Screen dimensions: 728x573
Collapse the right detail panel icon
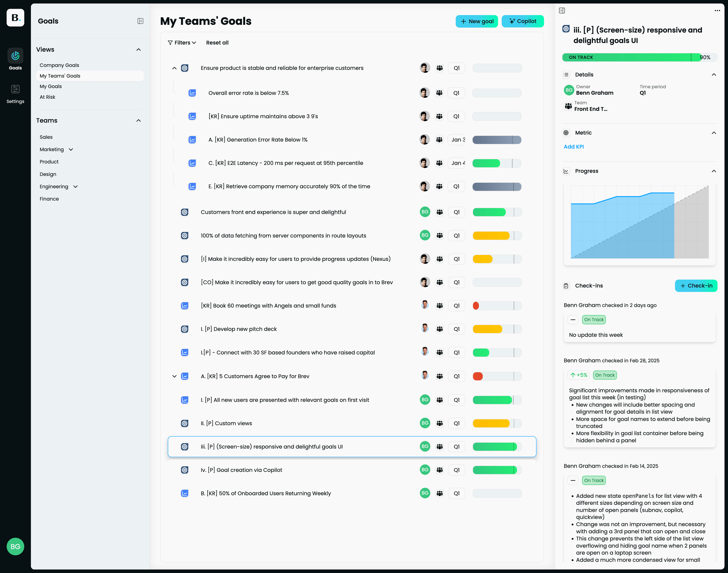[562, 11]
